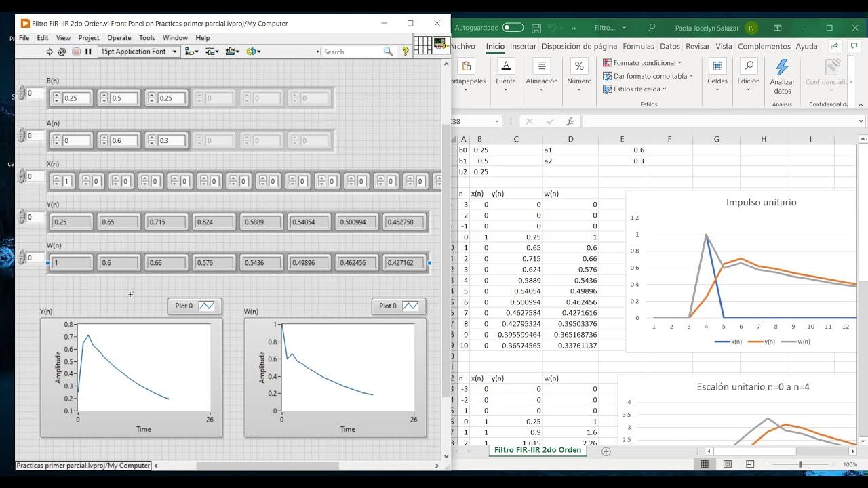Viewport: 868px width, 488px height.
Task: Click the A(n) field containing 0.6
Action: point(124,140)
